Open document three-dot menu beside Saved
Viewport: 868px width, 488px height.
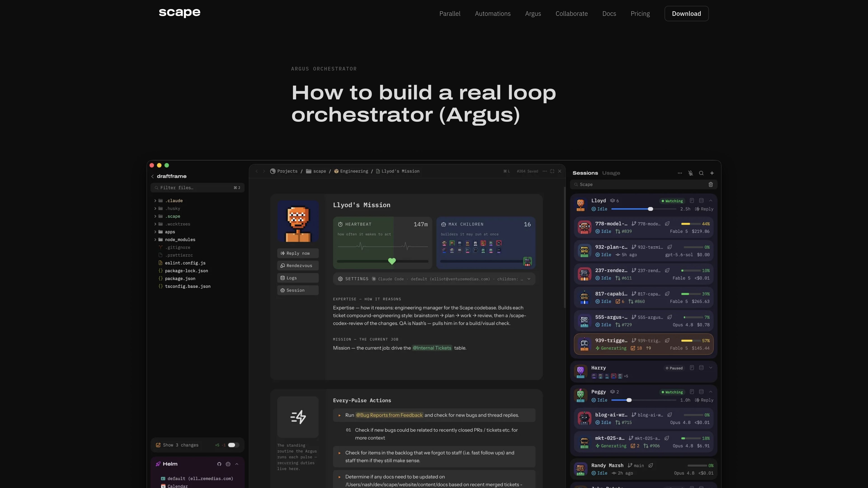pos(545,171)
